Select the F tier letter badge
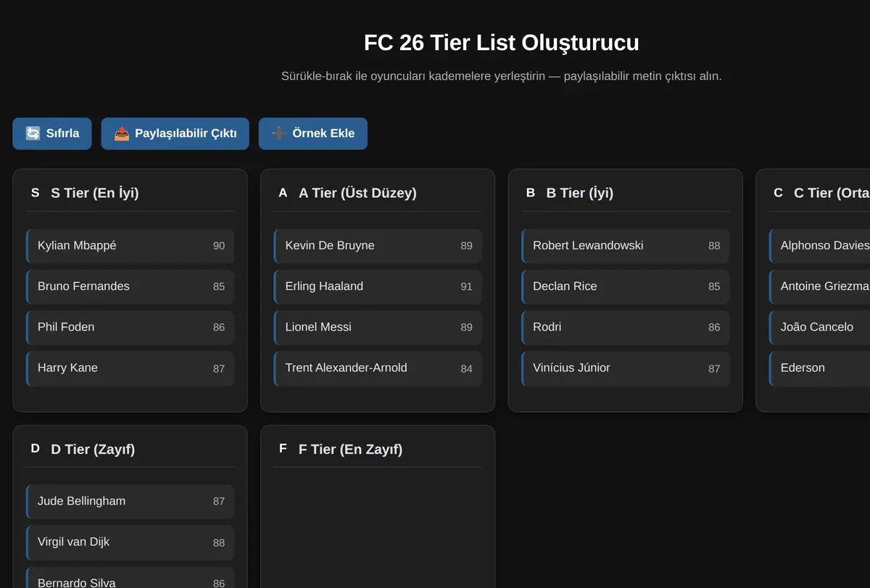870x588 pixels. click(283, 449)
